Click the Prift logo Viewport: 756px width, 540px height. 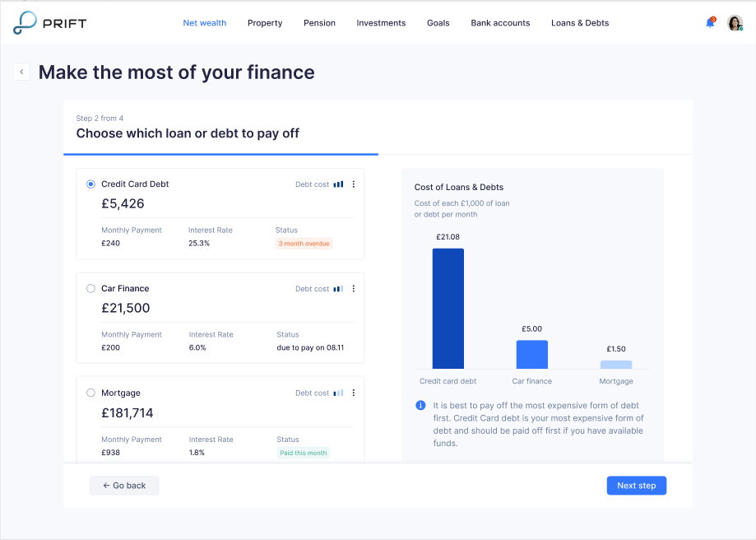click(49, 23)
